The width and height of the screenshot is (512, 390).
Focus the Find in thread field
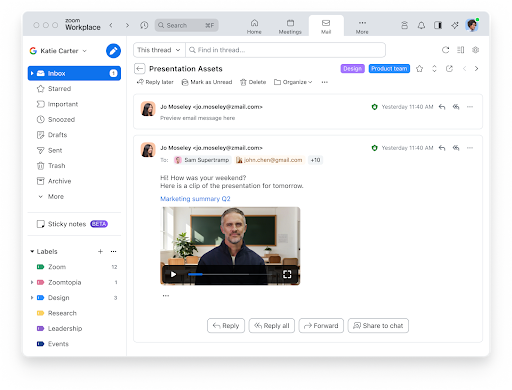point(286,50)
